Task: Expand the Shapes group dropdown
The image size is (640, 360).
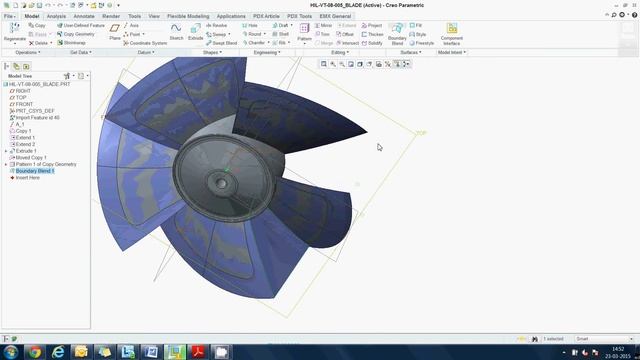Action: click(212, 52)
